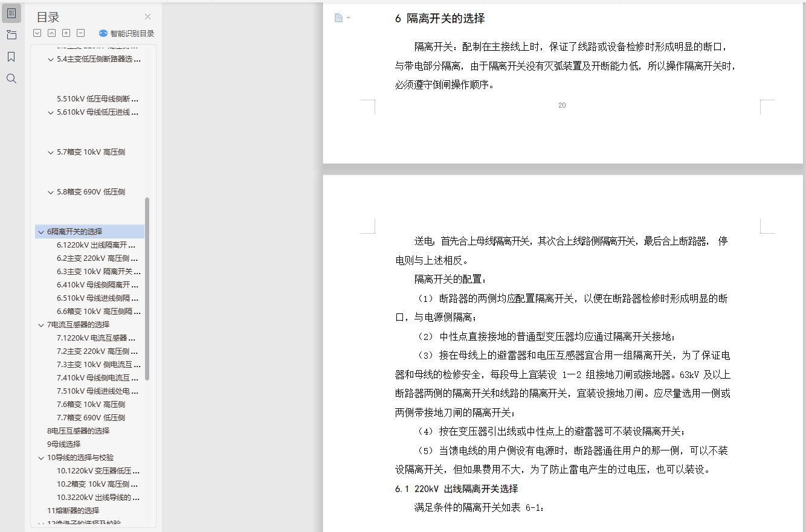This screenshot has width=806, height=532.
Task: Go to 7.6箱变 10kV 高压侧 entry
Action: point(91,405)
